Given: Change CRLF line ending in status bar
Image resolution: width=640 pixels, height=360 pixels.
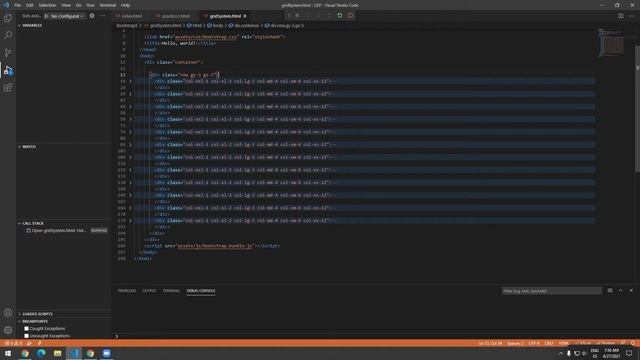Looking at the screenshot, I should (549, 343).
